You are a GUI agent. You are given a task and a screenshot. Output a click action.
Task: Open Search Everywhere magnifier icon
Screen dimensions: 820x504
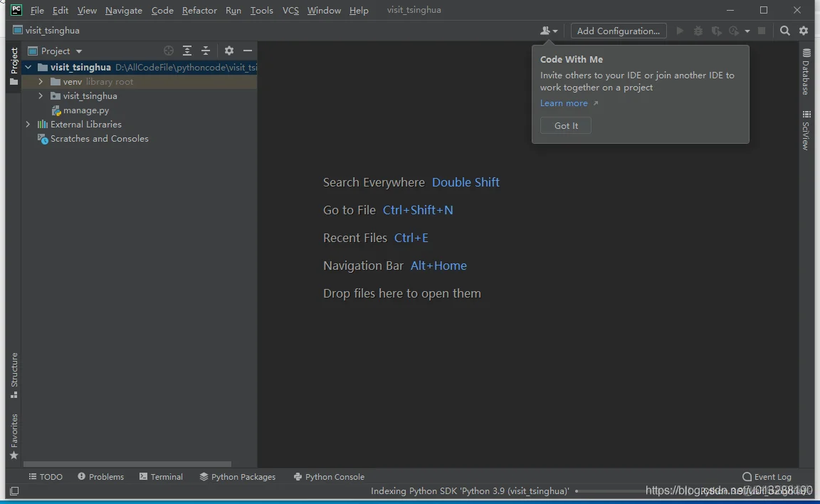(785, 31)
